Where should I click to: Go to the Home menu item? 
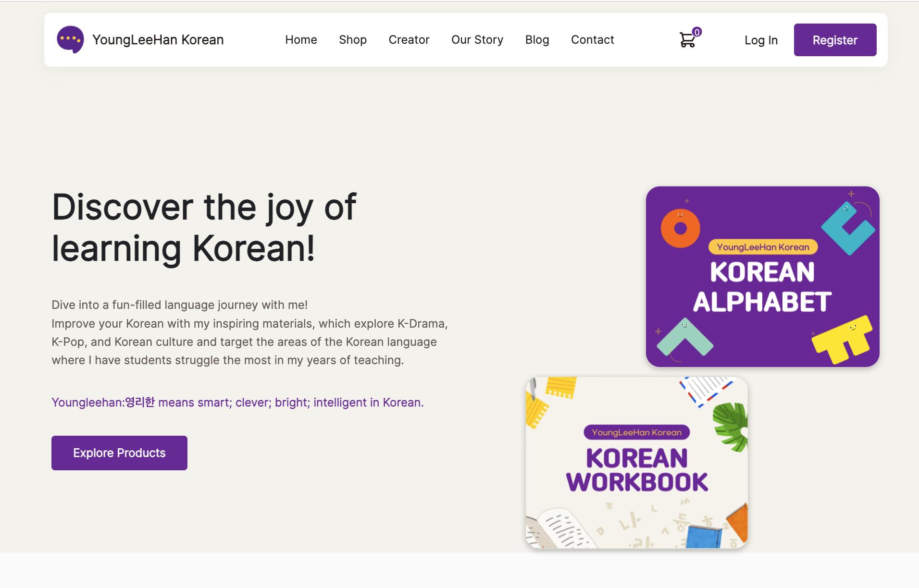click(x=301, y=40)
